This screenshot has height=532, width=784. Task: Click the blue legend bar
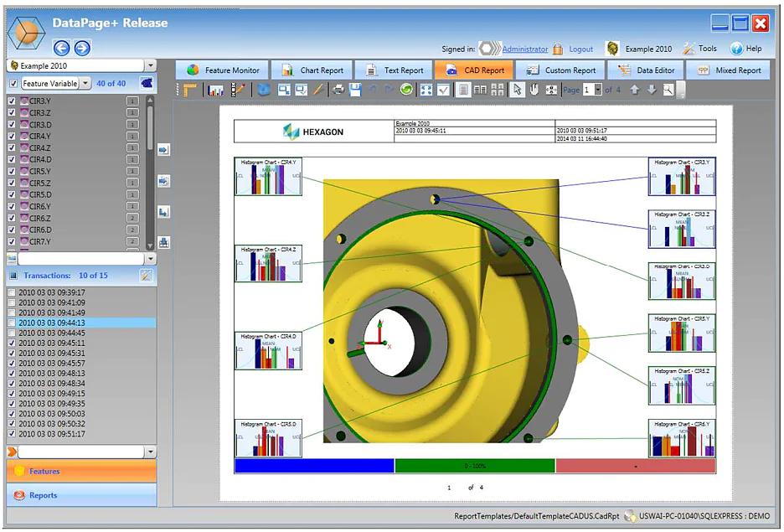tap(314, 466)
